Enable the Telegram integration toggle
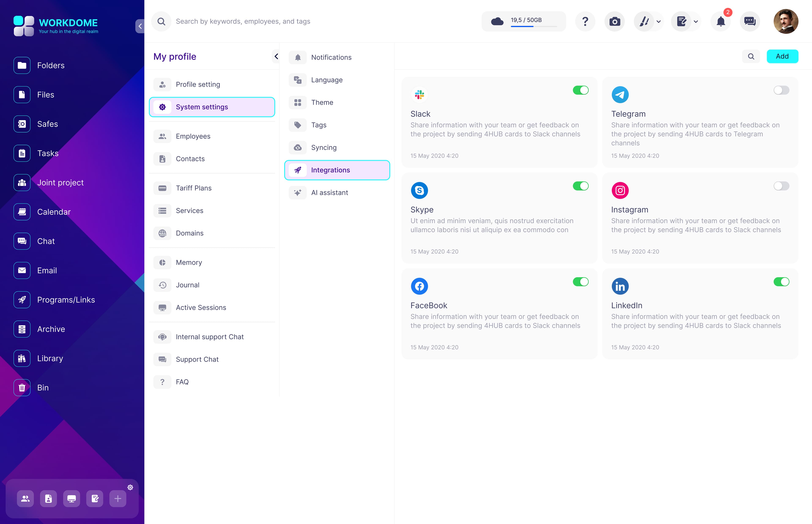The width and height of the screenshot is (812, 524). coord(781,90)
